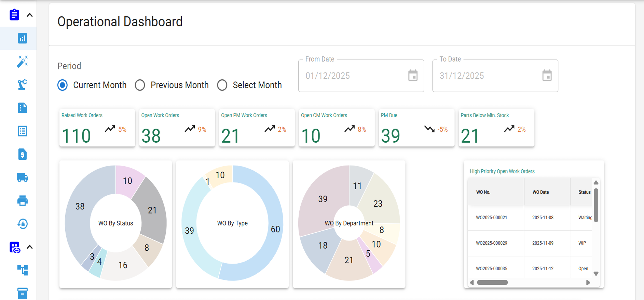Click the 18 segment in WO By Department

pos(323,245)
